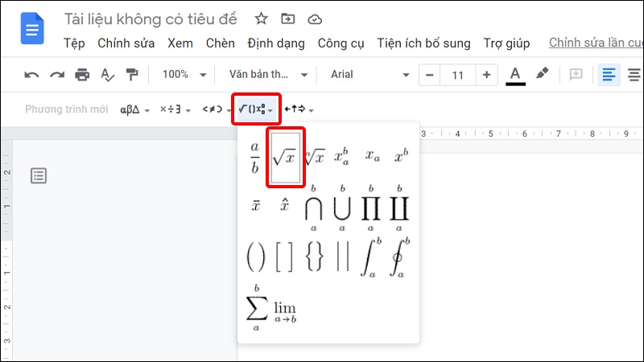Toggle center alignment
Image resolution: width=644 pixels, height=362 pixels.
point(634,75)
